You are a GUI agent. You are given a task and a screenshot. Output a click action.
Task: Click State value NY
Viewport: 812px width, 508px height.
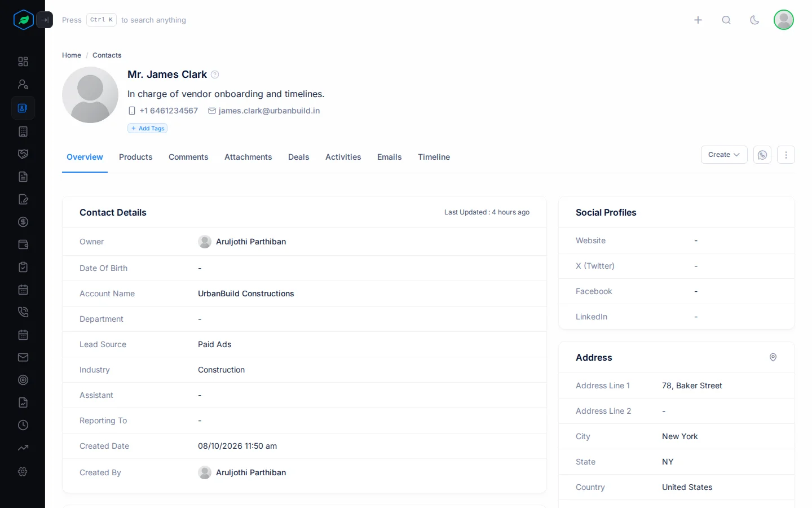[668, 462]
